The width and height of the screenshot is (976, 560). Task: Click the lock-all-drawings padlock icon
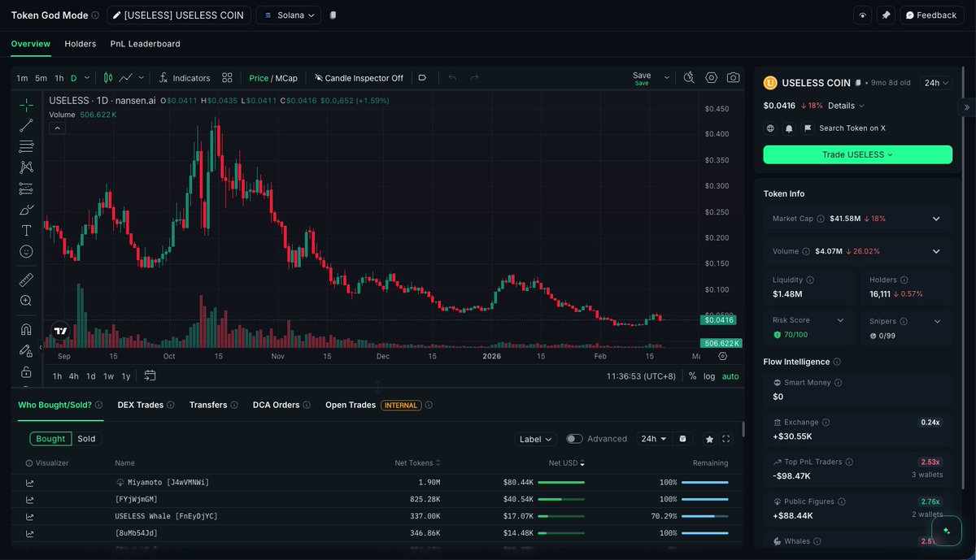pyautogui.click(x=26, y=371)
